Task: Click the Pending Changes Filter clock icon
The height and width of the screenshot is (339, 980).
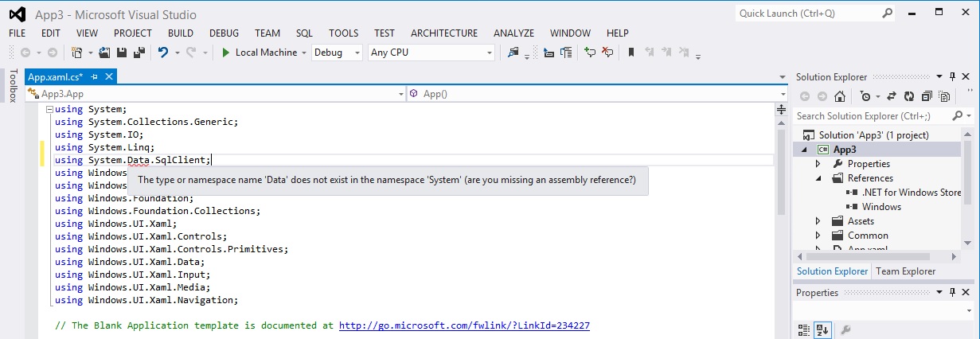Action: pos(865,96)
